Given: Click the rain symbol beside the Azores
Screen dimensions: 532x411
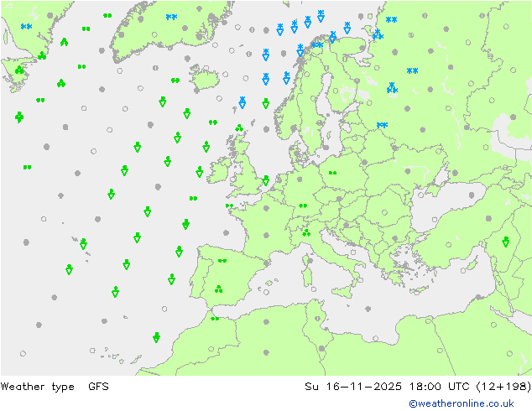Looking at the screenshot, I should tap(83, 244).
